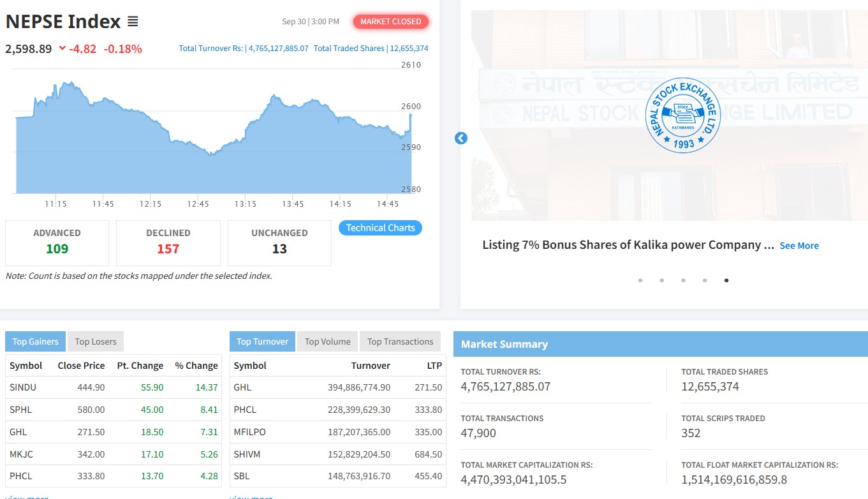Click MKJC in the Top Gainers table

pos(21,454)
